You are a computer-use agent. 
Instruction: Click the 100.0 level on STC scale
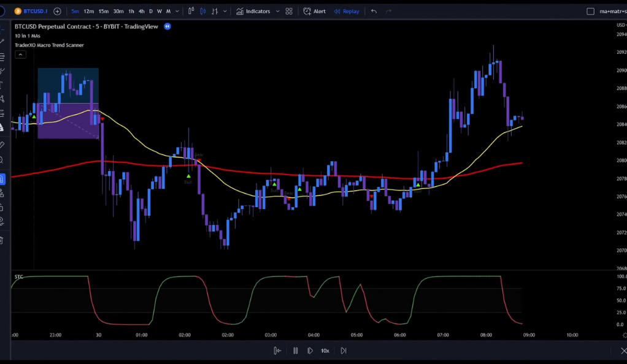621,276
